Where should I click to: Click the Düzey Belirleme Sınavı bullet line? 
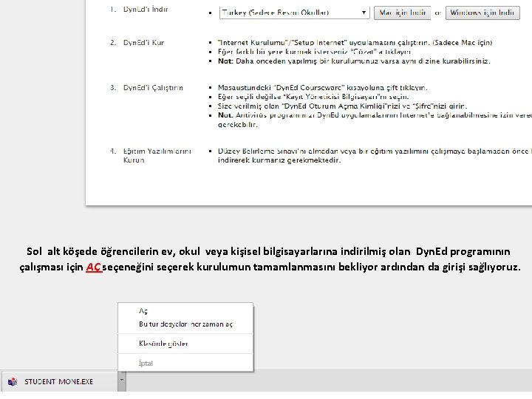click(x=375, y=155)
